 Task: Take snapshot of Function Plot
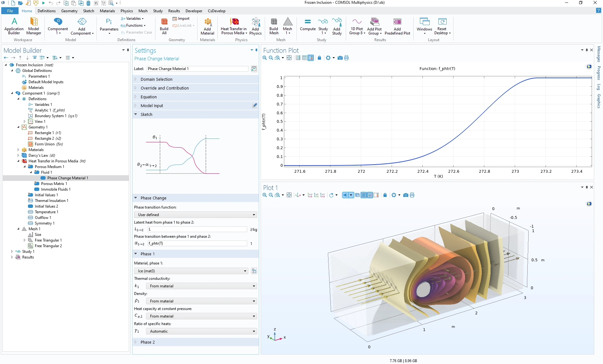tap(340, 58)
